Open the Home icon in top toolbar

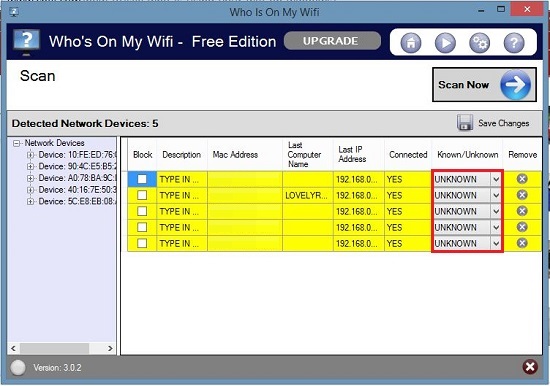point(410,43)
